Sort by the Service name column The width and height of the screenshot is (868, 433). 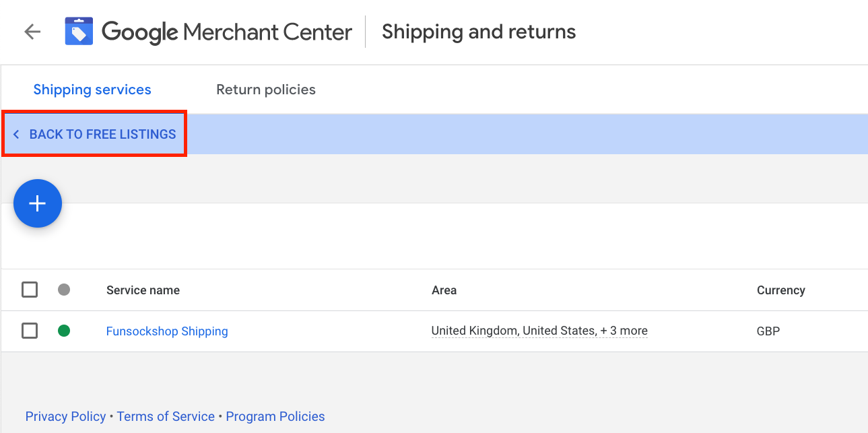click(x=143, y=290)
